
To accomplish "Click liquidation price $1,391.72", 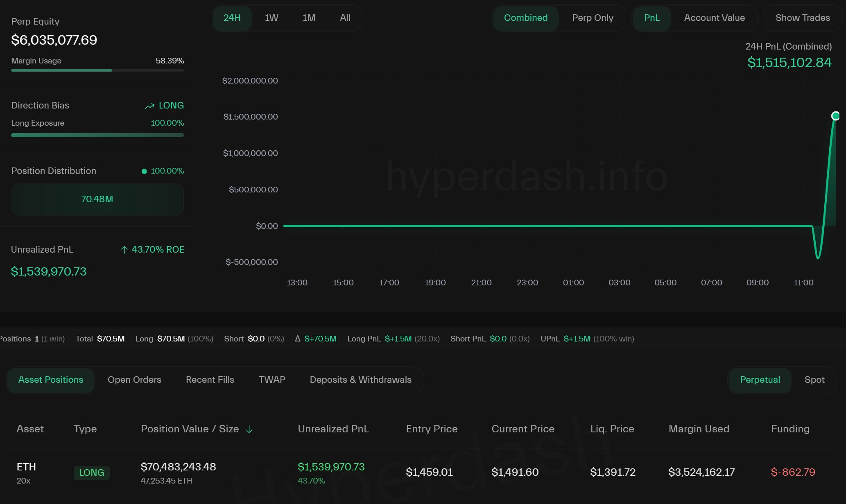I will 613,472.
